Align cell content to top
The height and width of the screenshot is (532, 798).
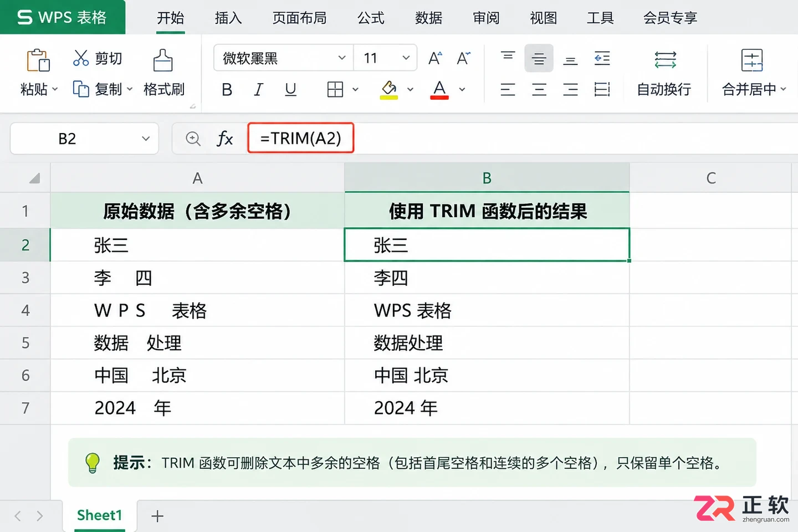coord(508,58)
